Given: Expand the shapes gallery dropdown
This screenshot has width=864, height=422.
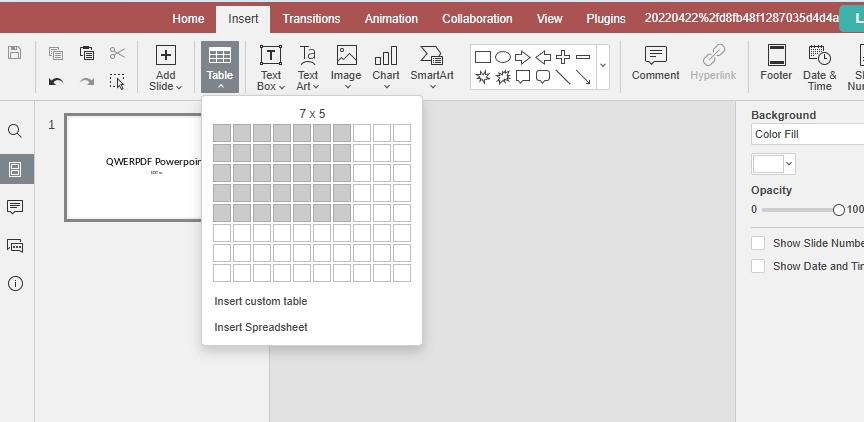Looking at the screenshot, I should [x=603, y=66].
